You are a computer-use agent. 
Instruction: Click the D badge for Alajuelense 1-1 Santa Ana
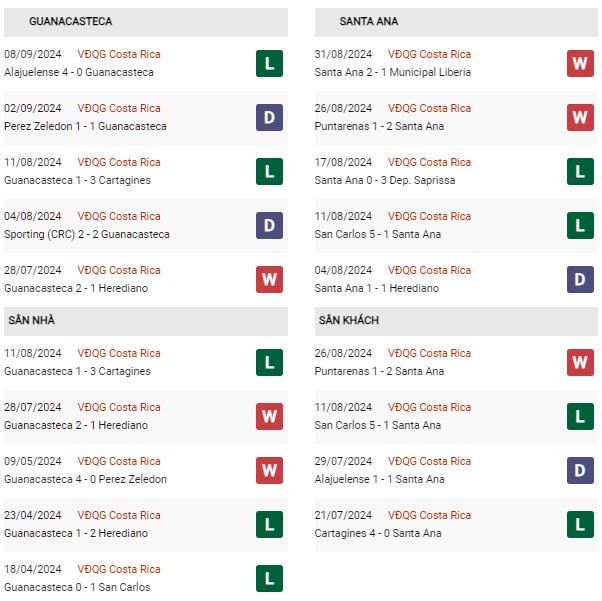(x=580, y=470)
